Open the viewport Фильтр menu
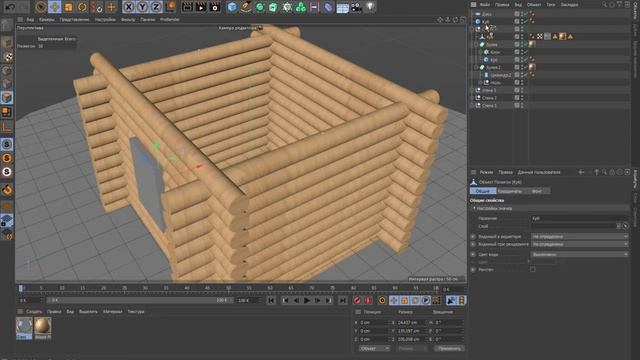The height and width of the screenshot is (360, 640). [128, 19]
